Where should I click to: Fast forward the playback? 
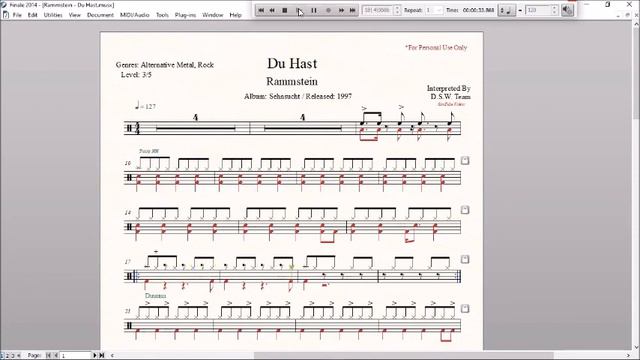pyautogui.click(x=341, y=10)
